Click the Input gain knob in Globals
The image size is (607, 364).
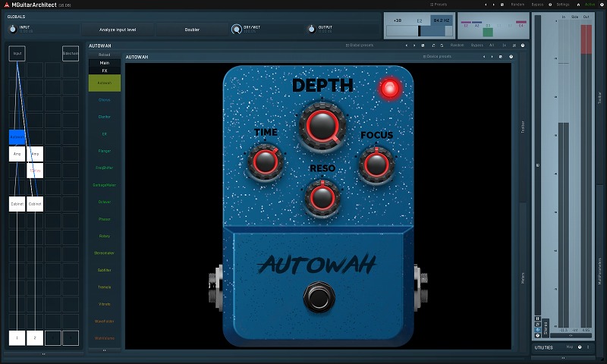[x=13, y=29]
